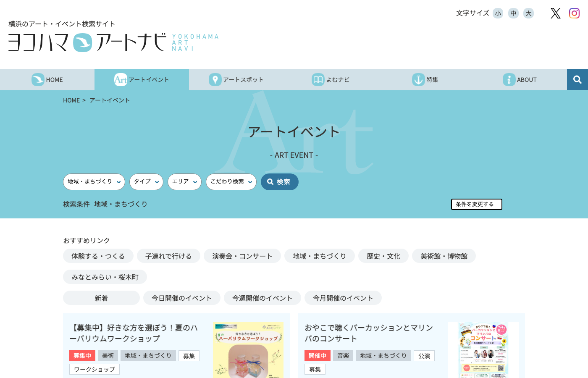Select 歴史・文化 recommended link
Image resolution: width=588 pixels, height=378 pixels.
tap(383, 256)
